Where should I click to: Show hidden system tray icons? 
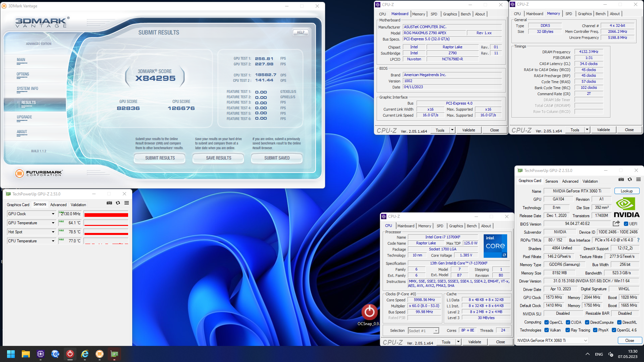pos(588,354)
